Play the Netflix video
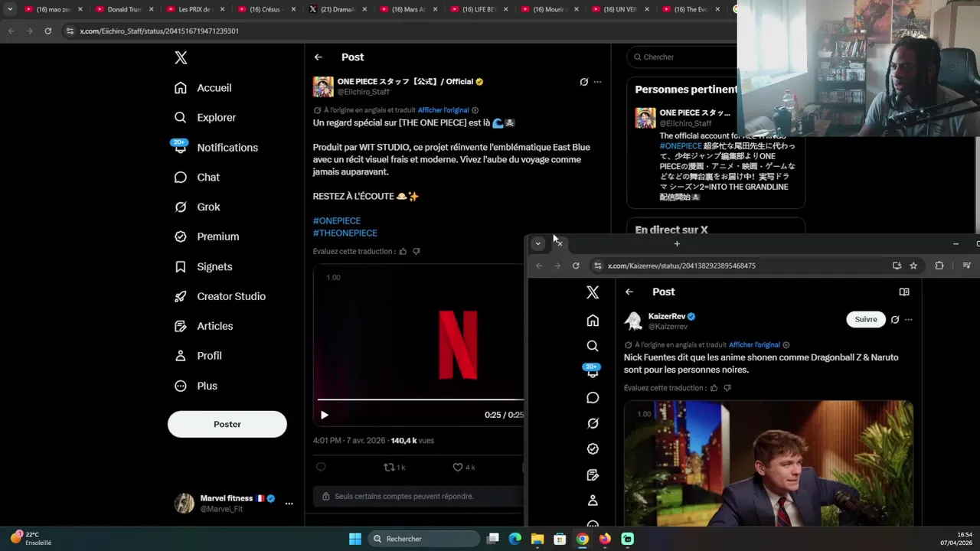The width and height of the screenshot is (980, 551). point(325,415)
